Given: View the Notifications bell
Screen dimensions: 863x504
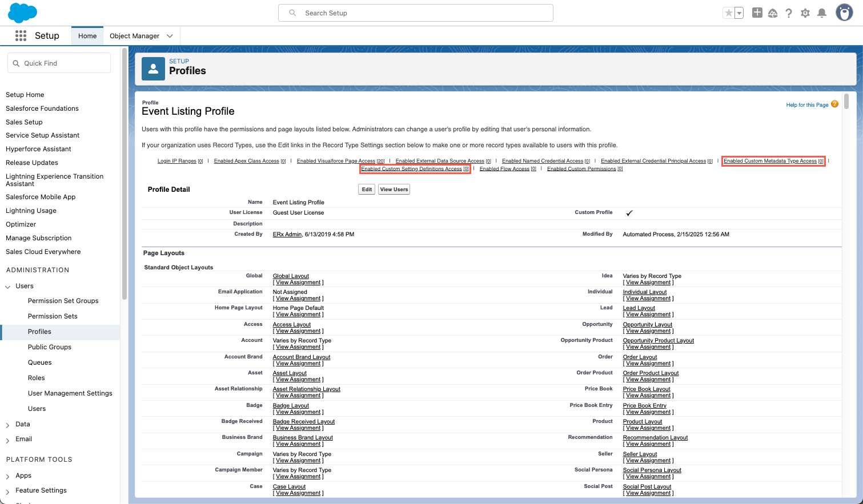Looking at the screenshot, I should point(822,13).
